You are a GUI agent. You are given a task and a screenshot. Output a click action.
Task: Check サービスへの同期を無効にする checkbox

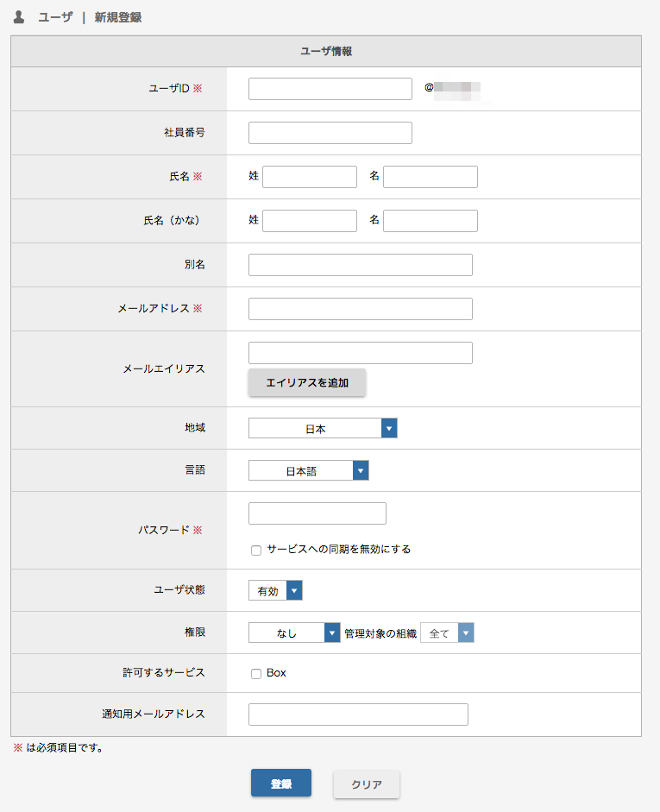[256, 550]
